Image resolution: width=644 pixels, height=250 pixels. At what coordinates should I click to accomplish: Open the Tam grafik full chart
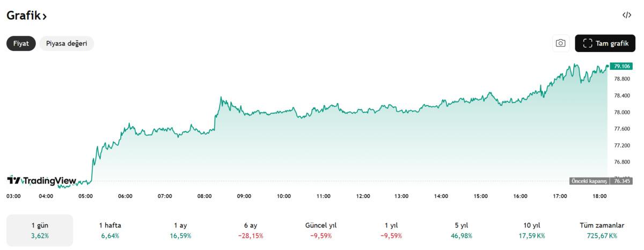point(605,43)
